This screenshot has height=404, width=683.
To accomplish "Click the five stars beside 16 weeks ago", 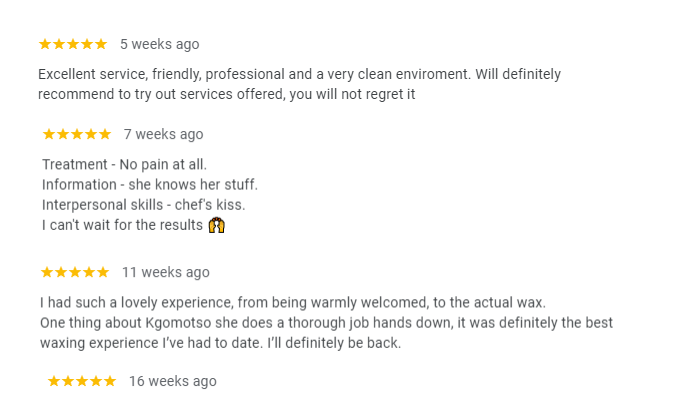I will click(x=82, y=381).
